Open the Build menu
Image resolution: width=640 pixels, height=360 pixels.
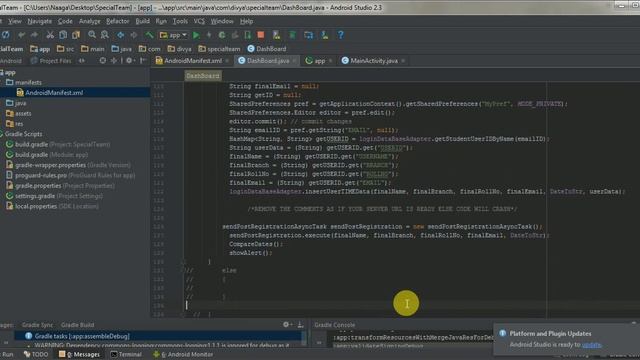(142, 21)
